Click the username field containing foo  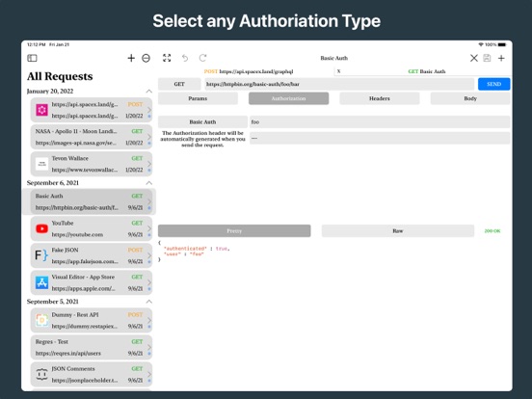coord(380,121)
